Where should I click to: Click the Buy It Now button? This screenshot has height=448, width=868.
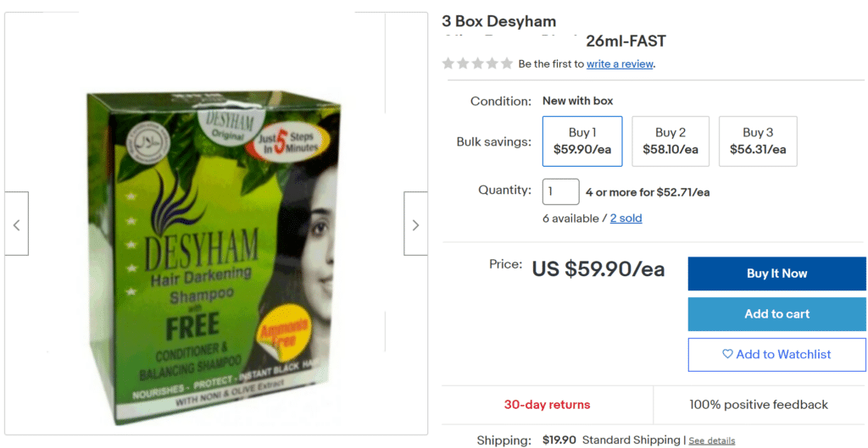pos(776,274)
